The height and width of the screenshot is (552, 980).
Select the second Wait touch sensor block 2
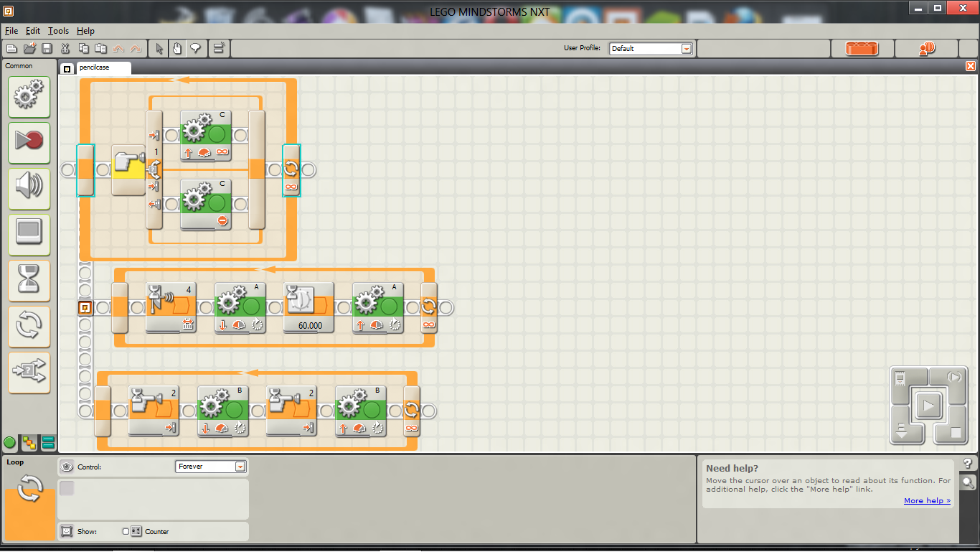[x=291, y=411]
